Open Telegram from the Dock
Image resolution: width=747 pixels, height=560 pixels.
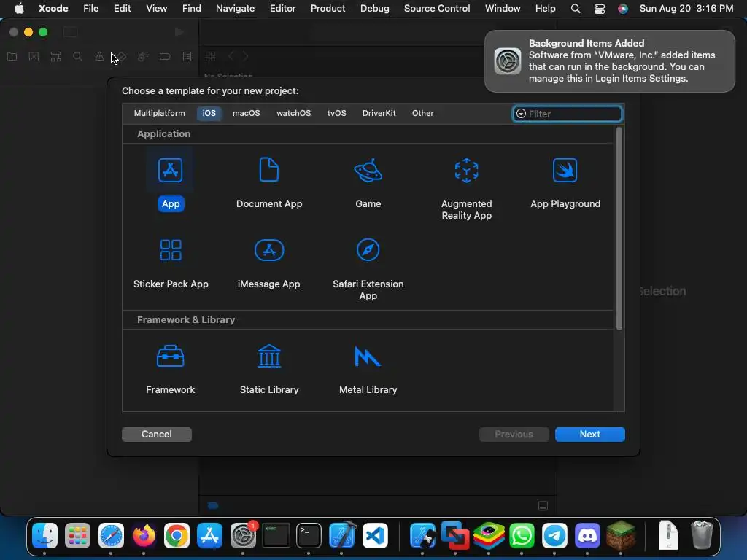554,536
